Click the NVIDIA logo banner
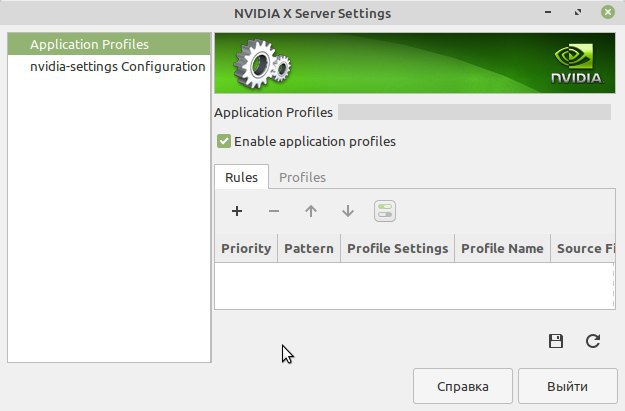This screenshot has height=411, width=625. (415, 63)
